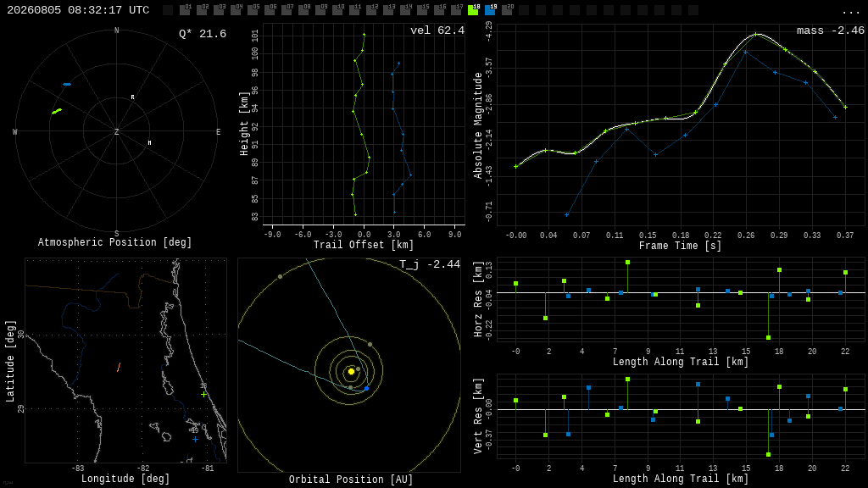Click the Longitude [deg] axis label
This screenshot has width=868, height=488.
coord(125,478)
